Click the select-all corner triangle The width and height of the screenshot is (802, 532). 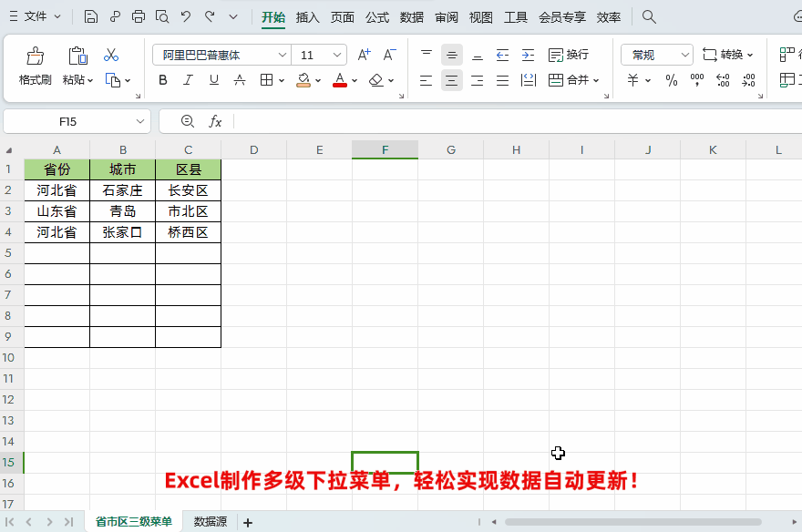pos(9,150)
